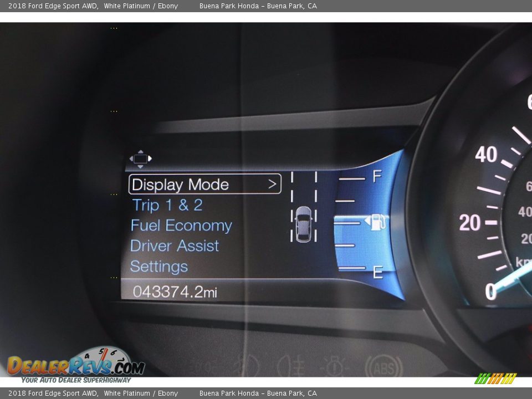
Task: Click the 40 speedometer numeral
Action: [x=486, y=155]
